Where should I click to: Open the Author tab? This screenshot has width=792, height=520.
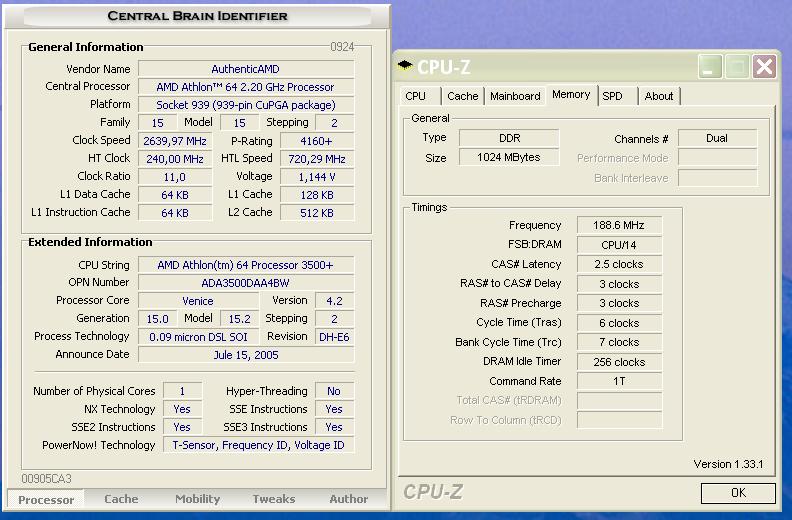pyautogui.click(x=349, y=499)
